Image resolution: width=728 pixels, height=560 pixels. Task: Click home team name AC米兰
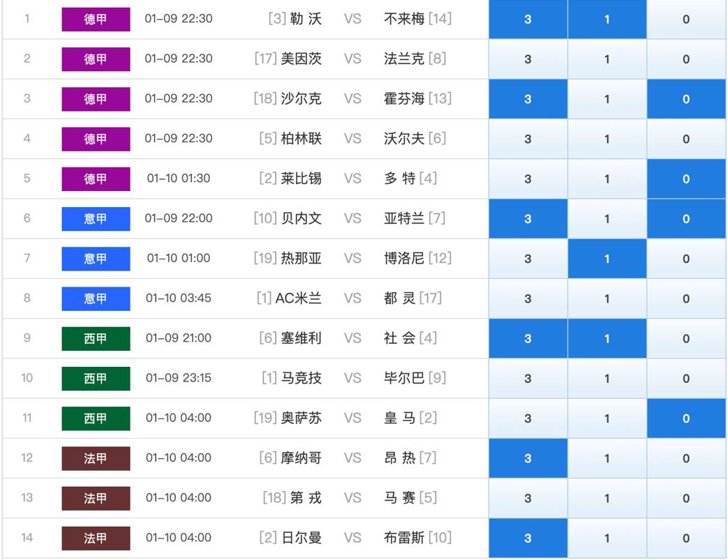pyautogui.click(x=299, y=298)
